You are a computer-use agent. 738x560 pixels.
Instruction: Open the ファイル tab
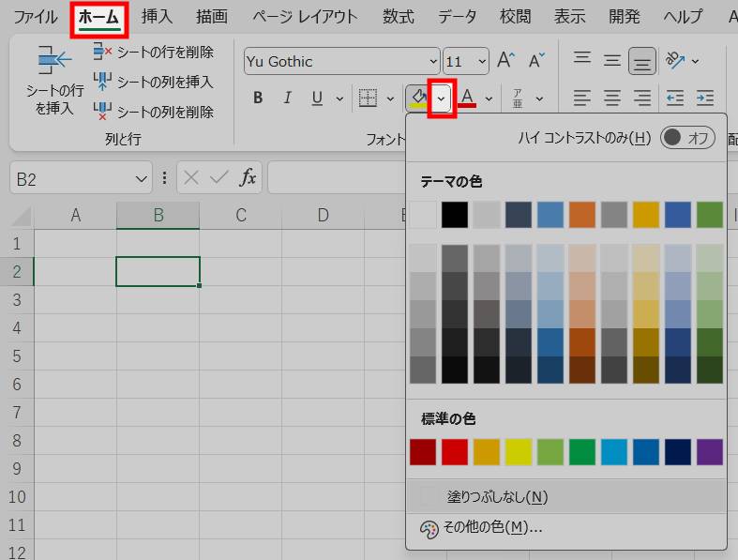36,17
